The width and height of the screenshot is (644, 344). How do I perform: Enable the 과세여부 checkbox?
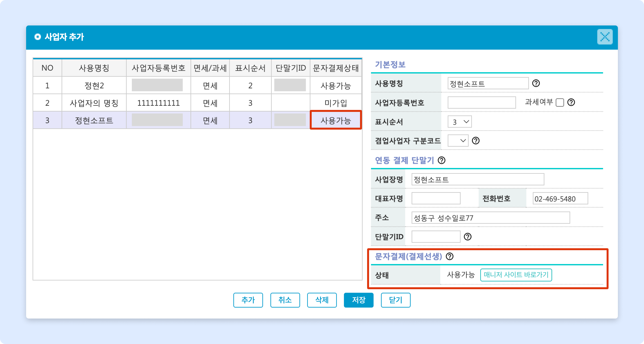(x=560, y=103)
